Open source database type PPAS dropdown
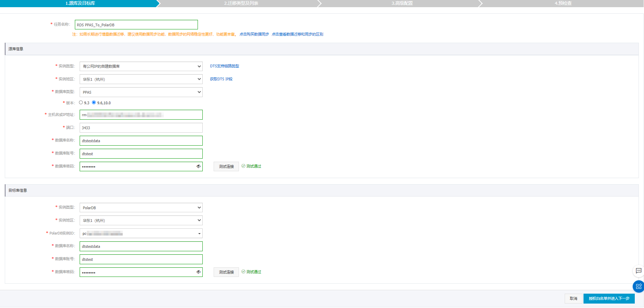The image size is (644, 308). (141, 92)
